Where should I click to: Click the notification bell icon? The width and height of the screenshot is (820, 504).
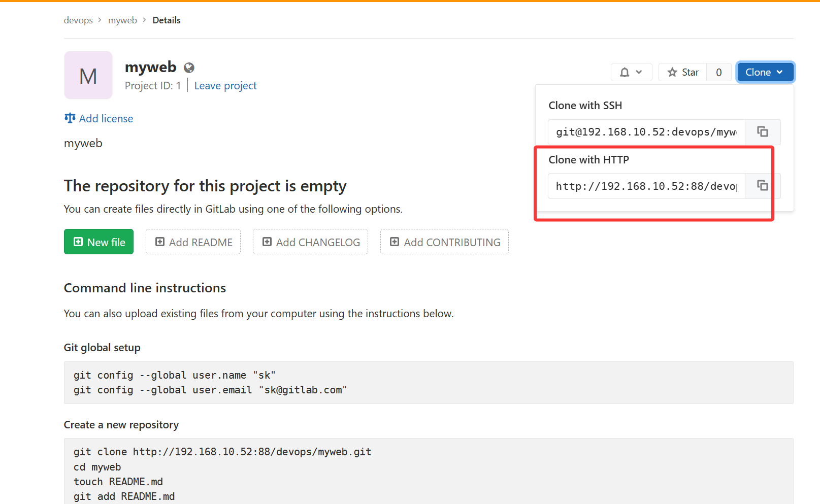pyautogui.click(x=625, y=73)
